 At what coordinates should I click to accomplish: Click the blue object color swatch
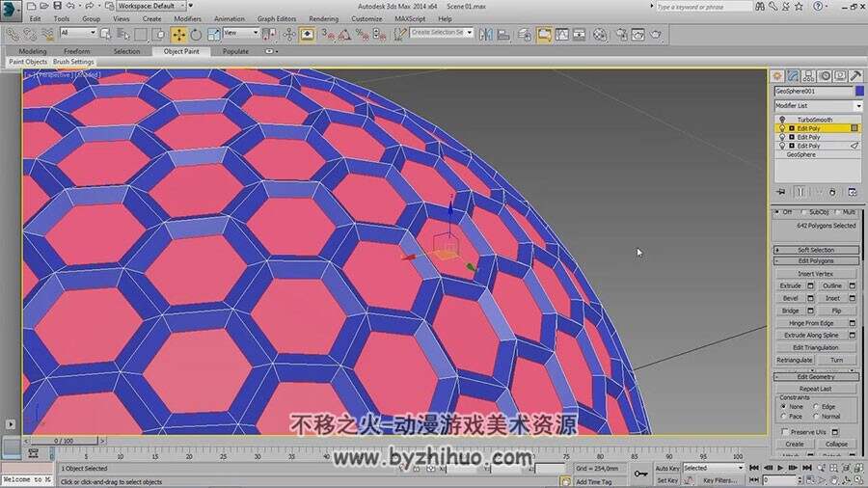[x=859, y=91]
